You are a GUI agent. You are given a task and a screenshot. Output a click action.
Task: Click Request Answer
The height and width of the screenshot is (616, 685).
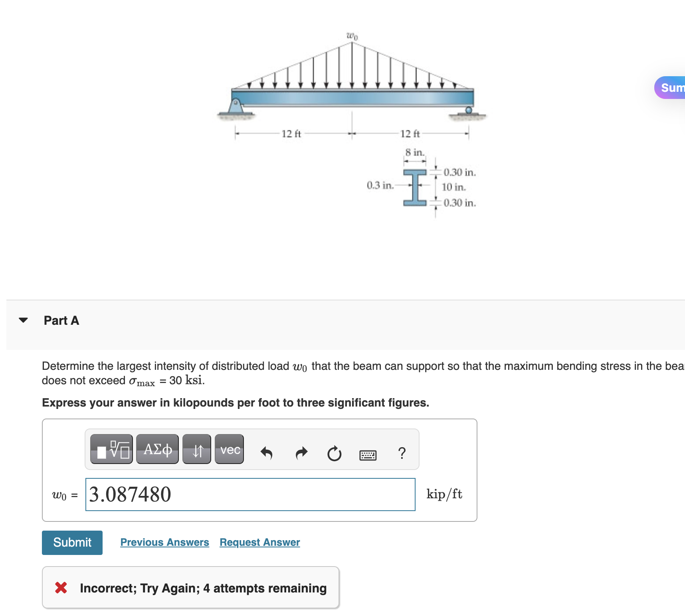click(x=259, y=542)
